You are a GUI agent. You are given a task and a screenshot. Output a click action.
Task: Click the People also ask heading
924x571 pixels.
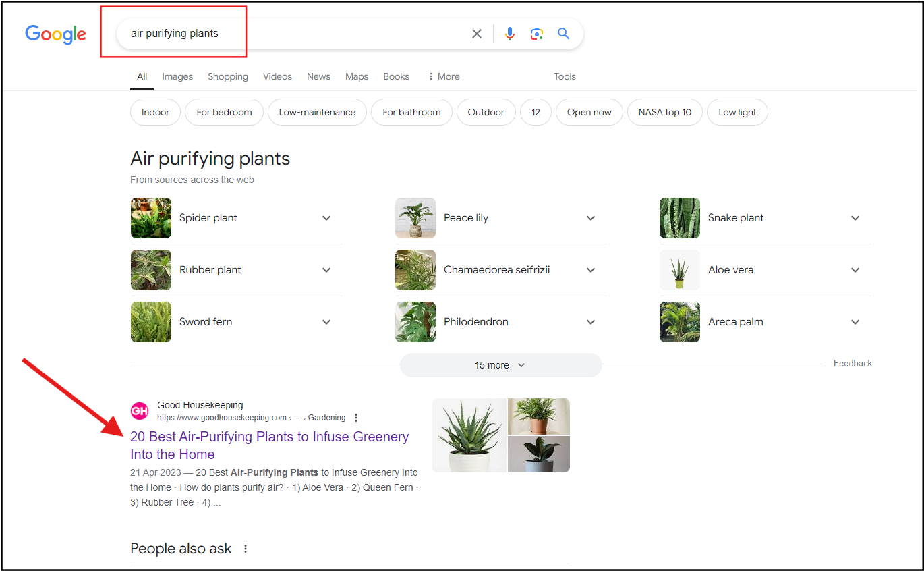pyautogui.click(x=181, y=549)
